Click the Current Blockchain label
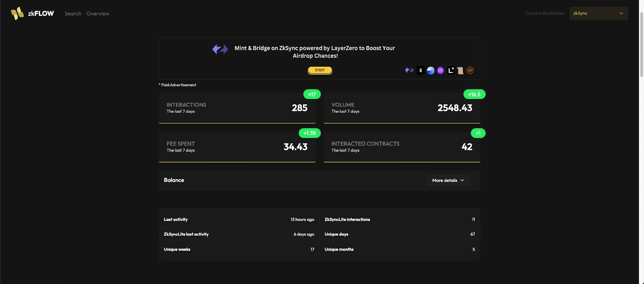Viewport: 644px width, 284px height. tap(545, 13)
